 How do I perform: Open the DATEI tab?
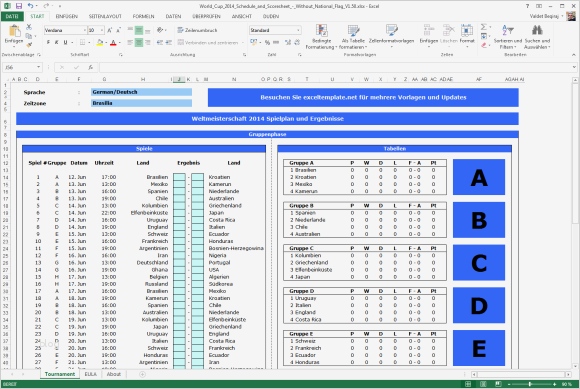12,16
